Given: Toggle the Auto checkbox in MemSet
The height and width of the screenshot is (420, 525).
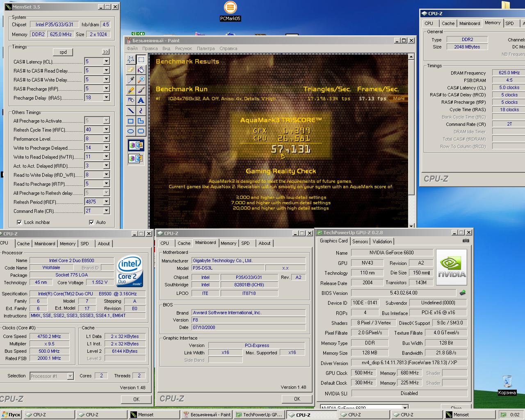Looking at the screenshot, I should [91, 222].
